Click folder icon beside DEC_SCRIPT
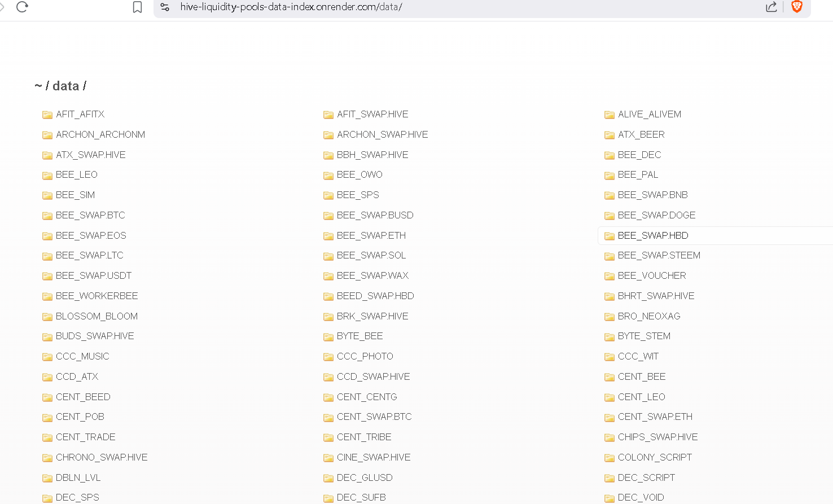 [x=610, y=478]
